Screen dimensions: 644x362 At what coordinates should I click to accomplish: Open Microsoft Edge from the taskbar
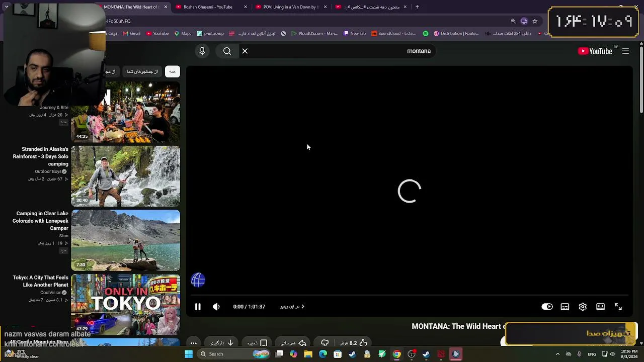pos(323,354)
